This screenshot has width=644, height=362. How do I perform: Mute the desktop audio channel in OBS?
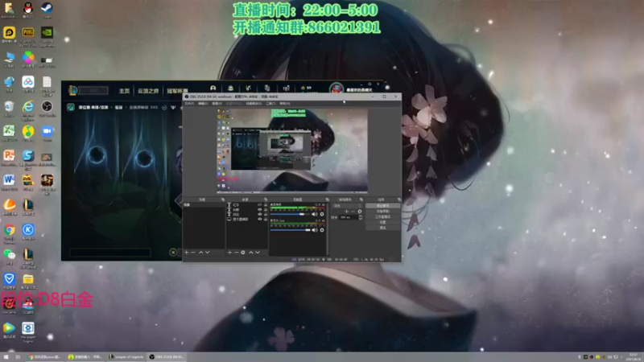314,214
